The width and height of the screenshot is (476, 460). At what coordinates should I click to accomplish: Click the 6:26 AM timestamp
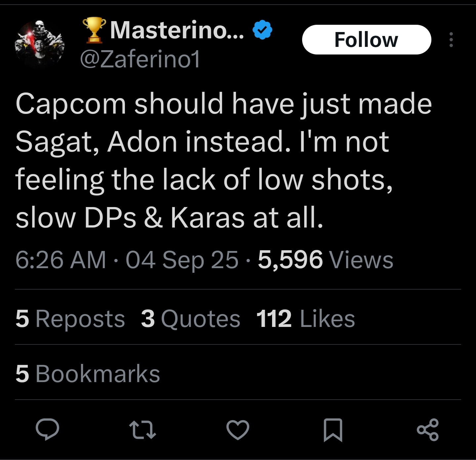[61, 260]
